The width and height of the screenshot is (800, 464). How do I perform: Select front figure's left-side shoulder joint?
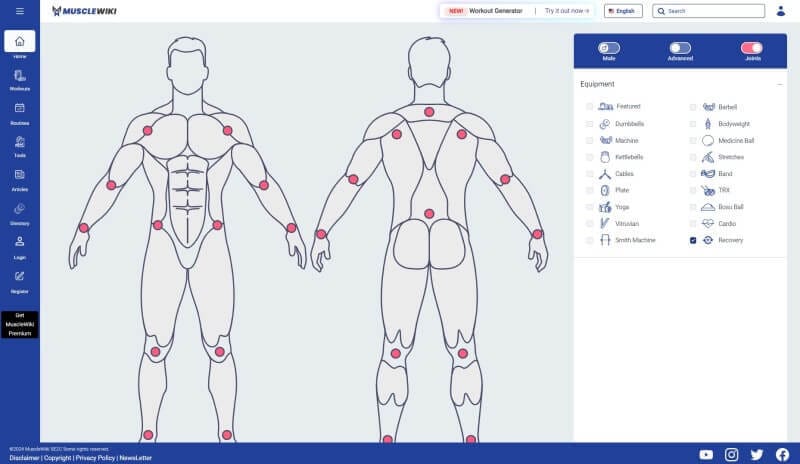[x=147, y=131]
